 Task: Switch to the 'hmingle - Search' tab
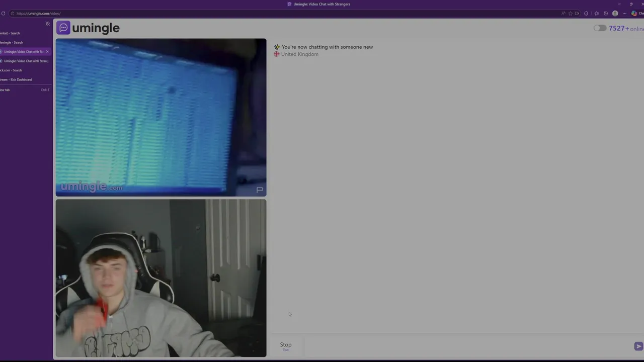pos(25,42)
